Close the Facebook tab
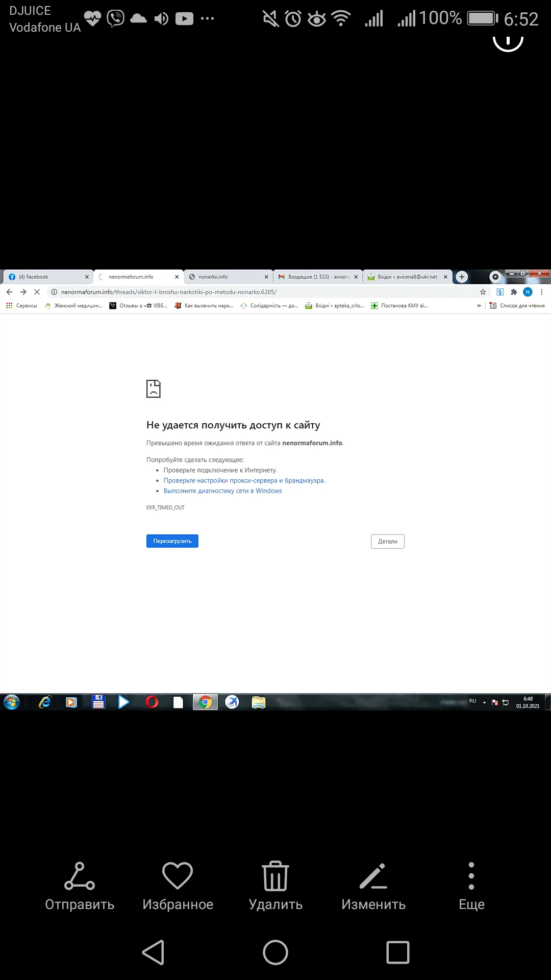This screenshot has height=980, width=551. click(87, 277)
